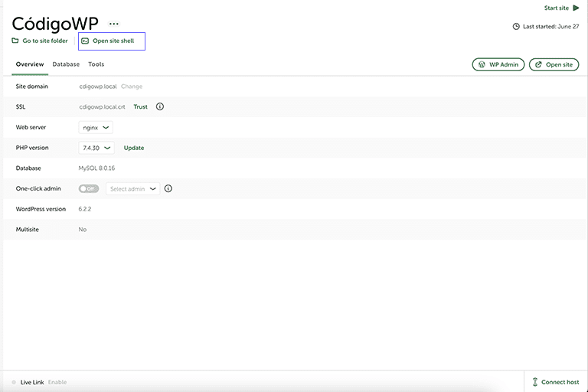
Task: Click the cdigowp.local.crt certificate name
Action: 102,106
